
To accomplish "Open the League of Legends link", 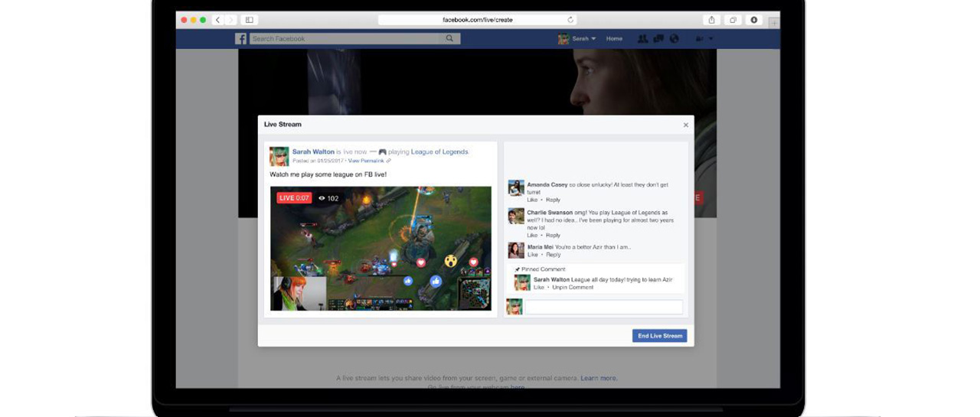I will click(x=439, y=151).
